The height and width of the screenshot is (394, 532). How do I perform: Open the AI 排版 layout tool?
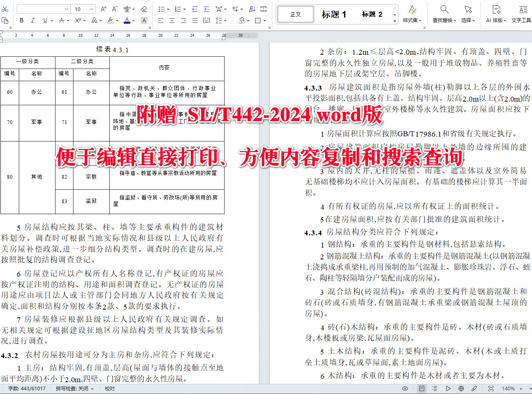coord(496,14)
